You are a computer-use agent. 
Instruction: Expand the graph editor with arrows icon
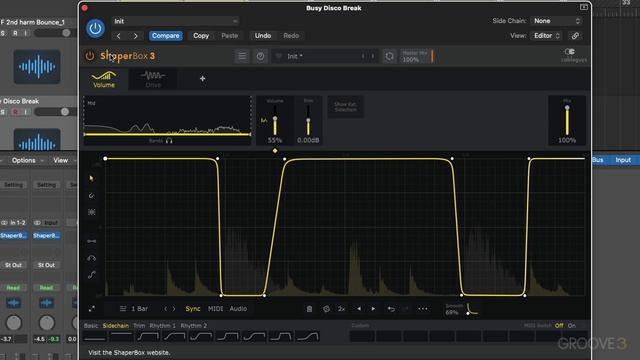tap(91, 309)
